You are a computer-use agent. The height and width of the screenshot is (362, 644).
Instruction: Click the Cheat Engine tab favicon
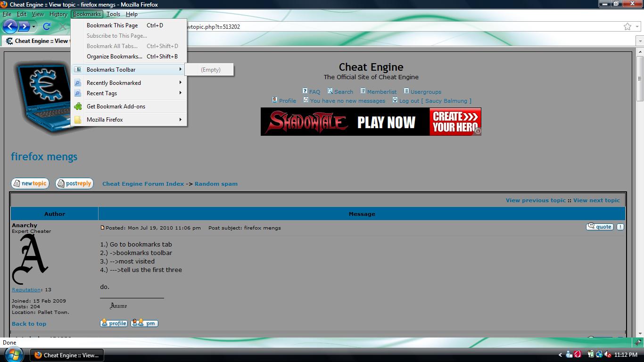[x=9, y=41]
